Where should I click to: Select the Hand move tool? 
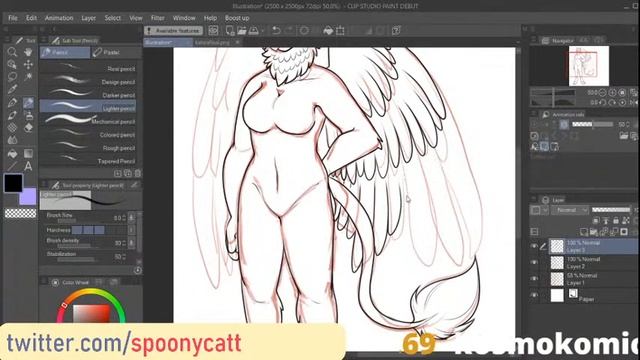[28, 52]
